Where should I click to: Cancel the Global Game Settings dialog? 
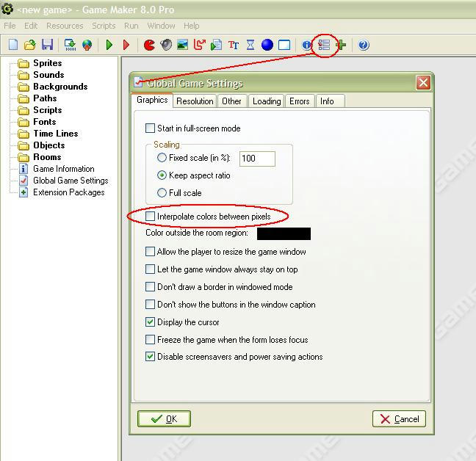399,419
